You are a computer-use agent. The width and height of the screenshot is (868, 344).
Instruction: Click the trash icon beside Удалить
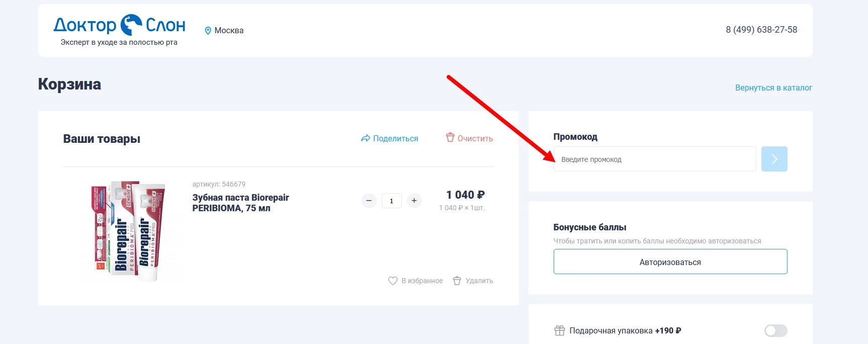[457, 281]
